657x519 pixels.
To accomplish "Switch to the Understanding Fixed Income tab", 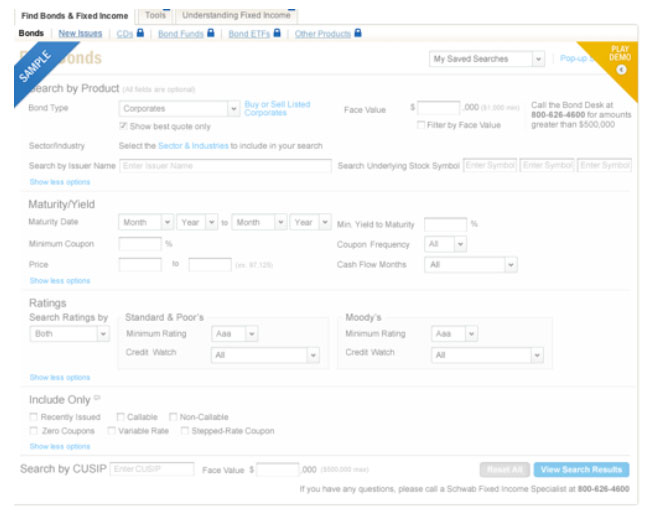I will [236, 16].
